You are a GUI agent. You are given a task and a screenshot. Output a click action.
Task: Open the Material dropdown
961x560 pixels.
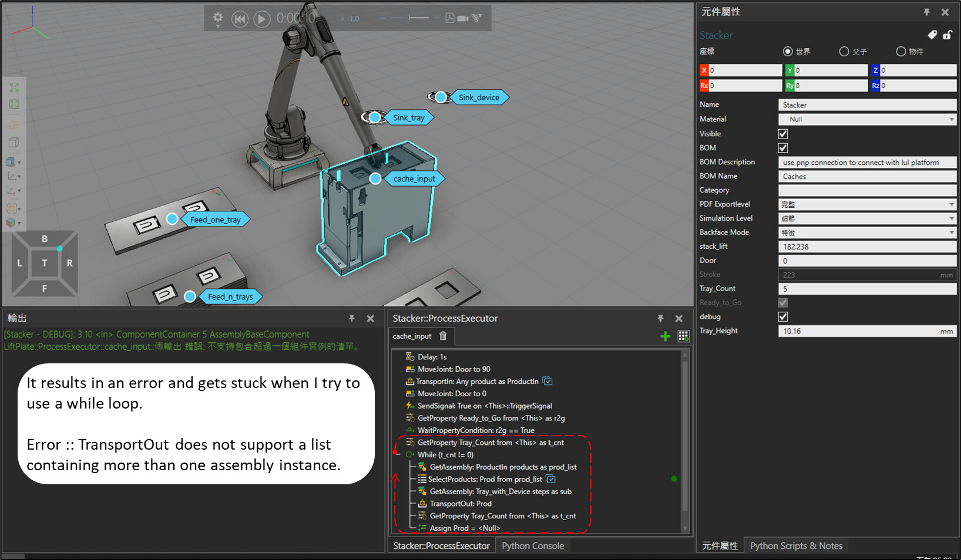[x=867, y=119]
